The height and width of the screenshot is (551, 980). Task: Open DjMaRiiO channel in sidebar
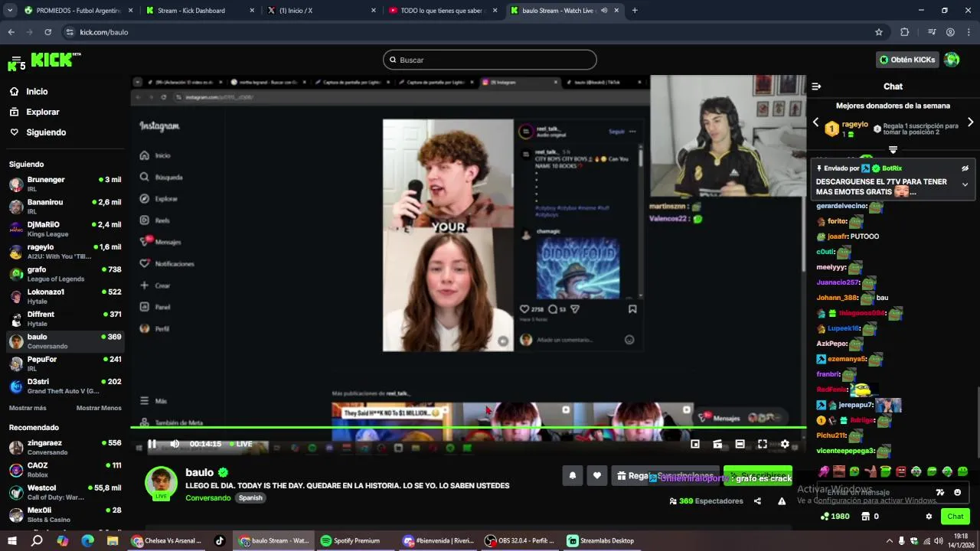coord(65,229)
